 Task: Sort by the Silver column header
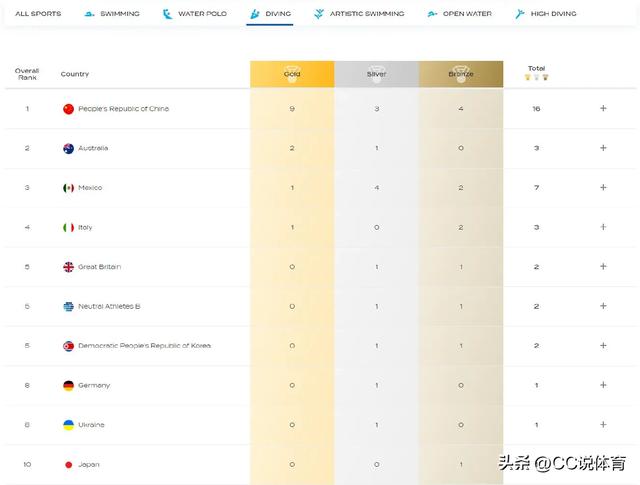click(x=376, y=74)
